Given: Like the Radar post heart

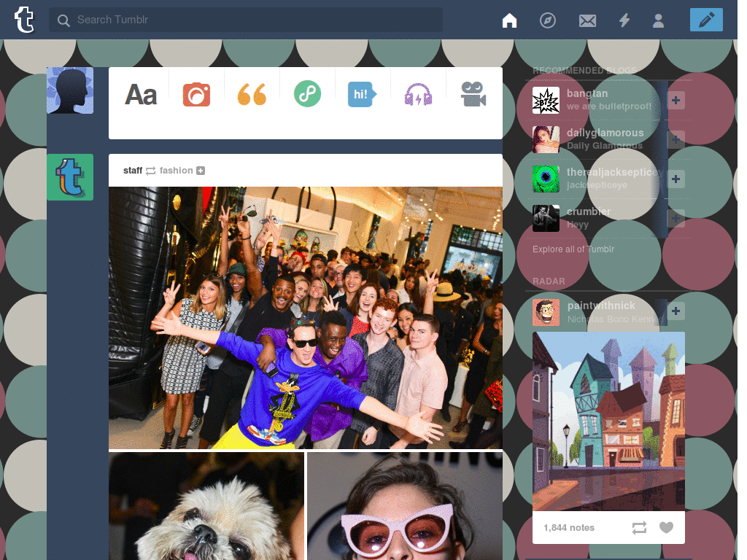Looking at the screenshot, I should (x=666, y=528).
